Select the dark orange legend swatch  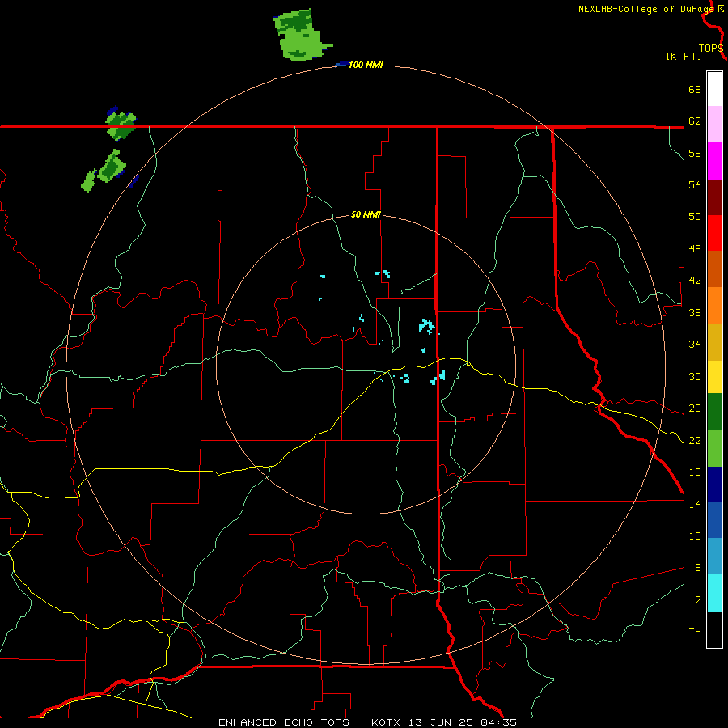click(x=714, y=269)
